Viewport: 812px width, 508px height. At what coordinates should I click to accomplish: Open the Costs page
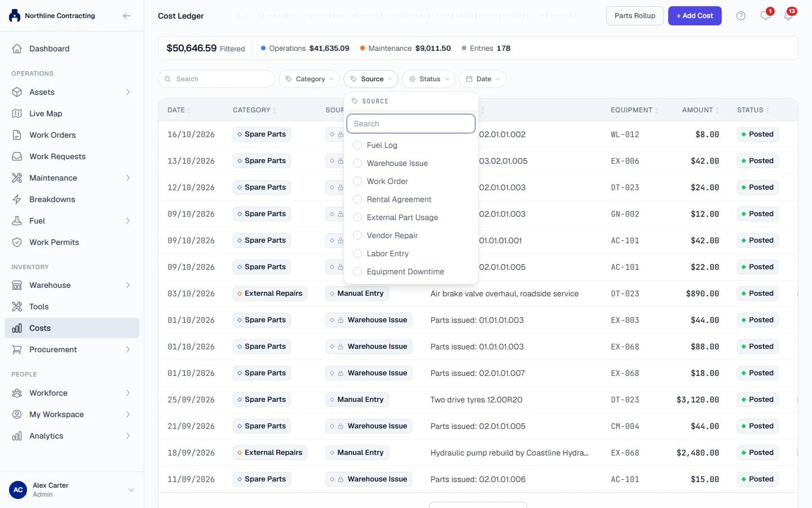click(x=72, y=328)
